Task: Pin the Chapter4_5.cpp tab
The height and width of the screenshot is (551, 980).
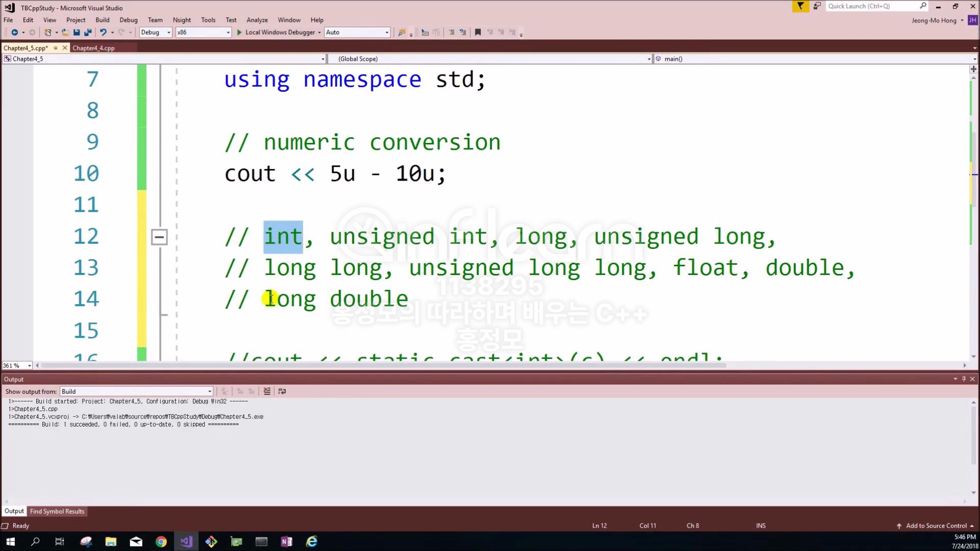Action: pos(55,48)
